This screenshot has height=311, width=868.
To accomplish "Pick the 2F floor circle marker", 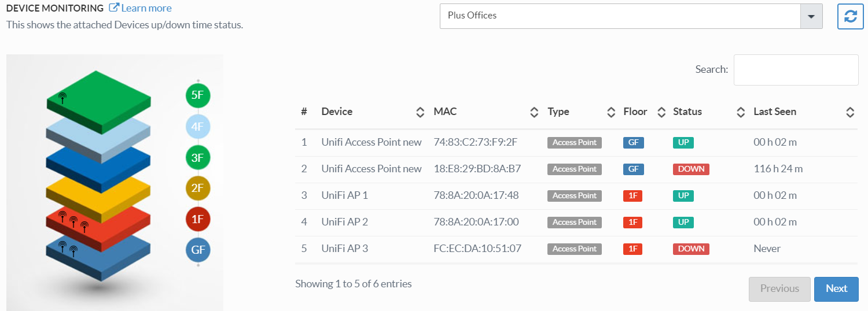I will click(x=198, y=188).
